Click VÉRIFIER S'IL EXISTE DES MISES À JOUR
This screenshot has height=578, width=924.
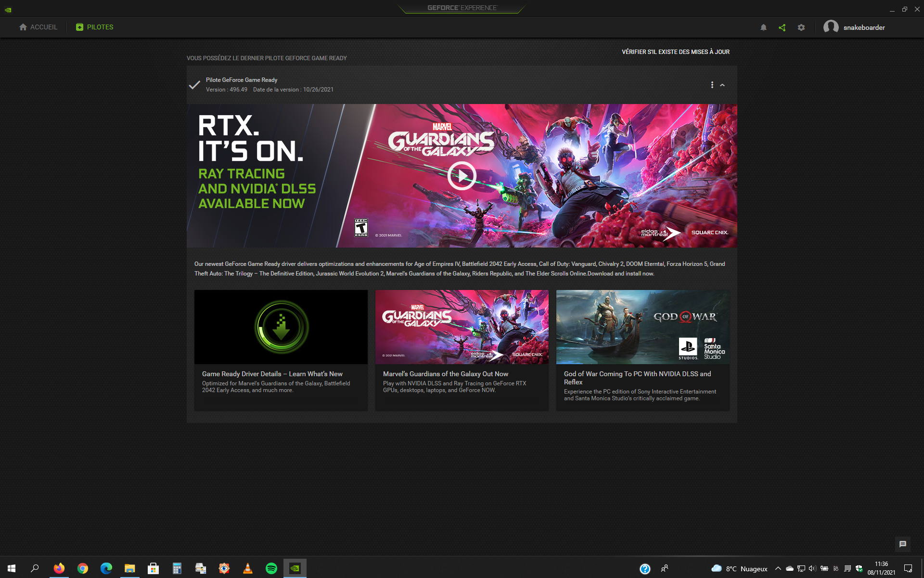point(676,52)
